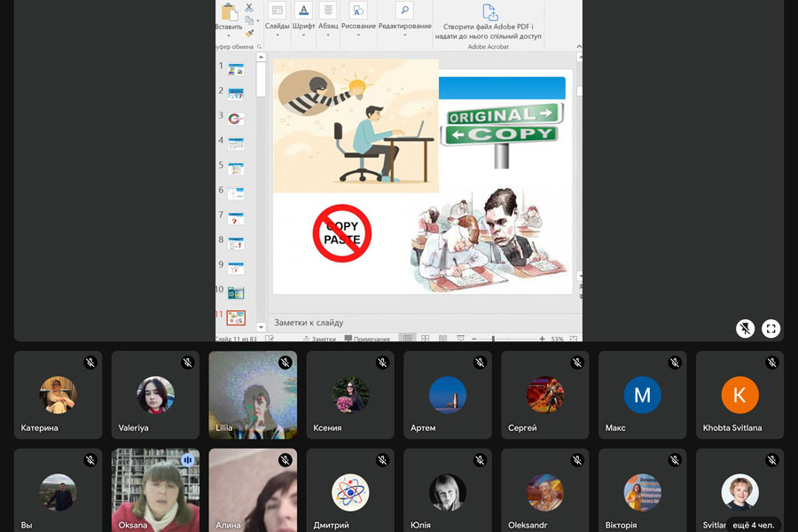Screen dimensions: 798x532
Task: Switch to slide sorter view icon
Action: click(425, 339)
